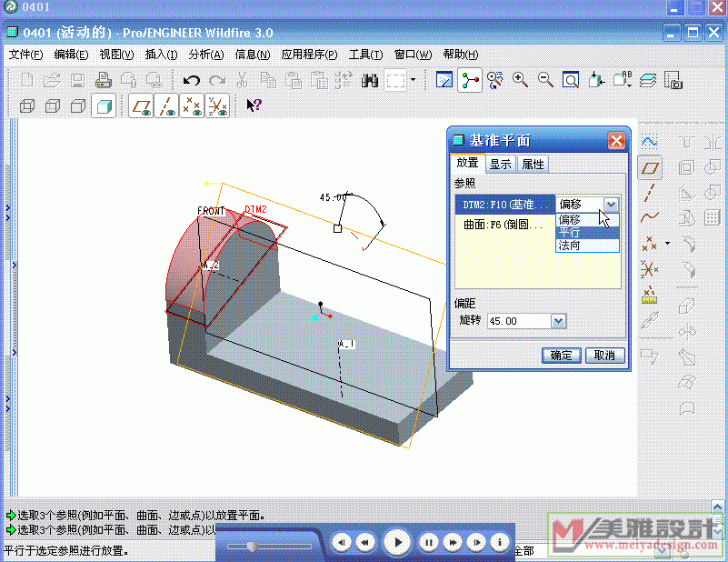Toggle Spin center display
The height and width of the screenshot is (562, 728).
[470, 80]
